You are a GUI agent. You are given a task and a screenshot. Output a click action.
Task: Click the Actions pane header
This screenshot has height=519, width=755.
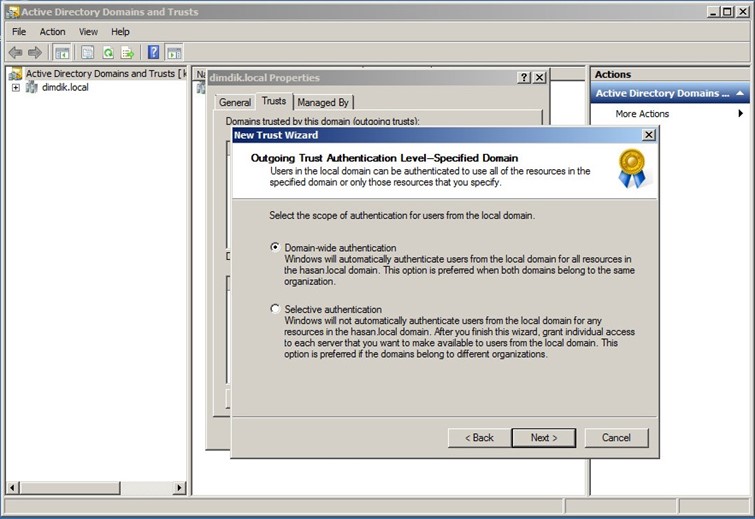click(x=670, y=74)
